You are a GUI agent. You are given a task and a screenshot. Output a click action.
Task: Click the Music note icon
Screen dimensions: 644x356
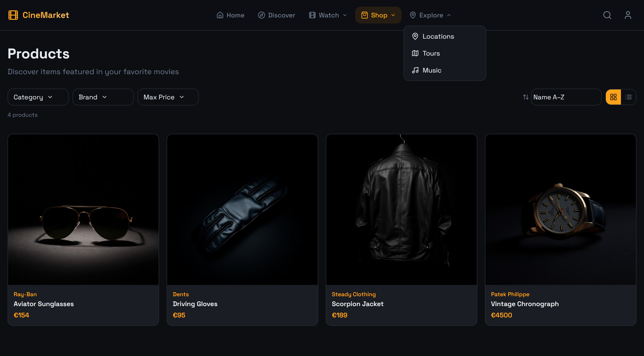click(415, 70)
